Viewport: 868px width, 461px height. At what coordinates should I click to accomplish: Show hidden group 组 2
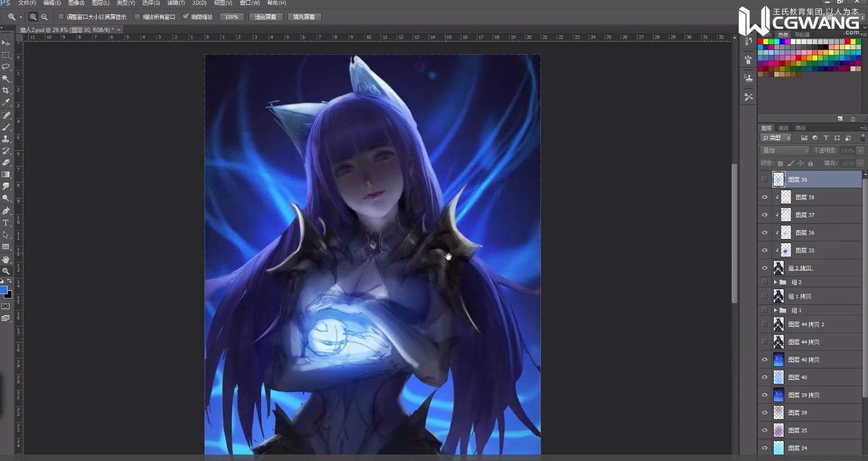(764, 282)
